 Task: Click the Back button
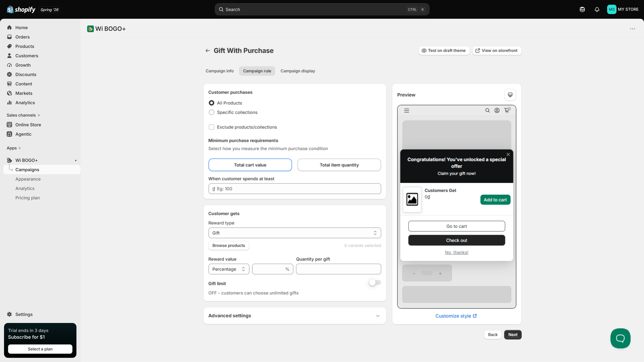(x=493, y=335)
